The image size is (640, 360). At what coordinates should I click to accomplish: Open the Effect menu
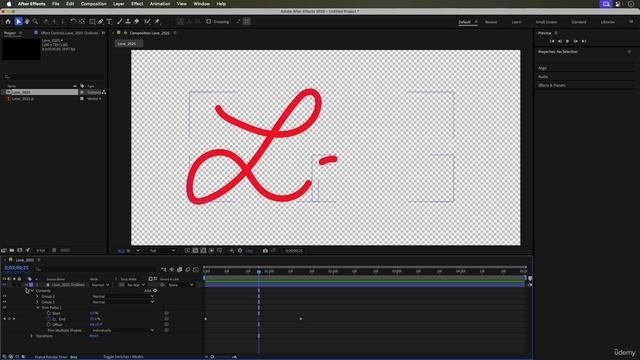coord(137,4)
